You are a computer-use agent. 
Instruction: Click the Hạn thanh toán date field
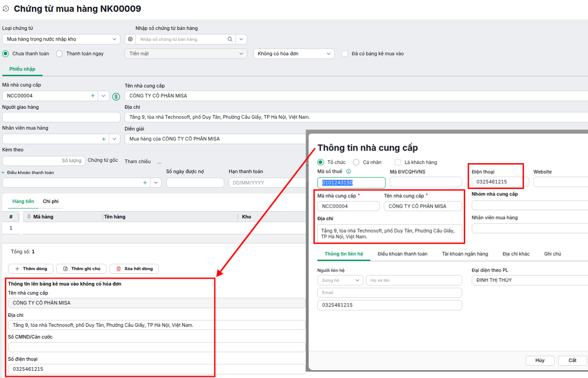click(x=267, y=183)
